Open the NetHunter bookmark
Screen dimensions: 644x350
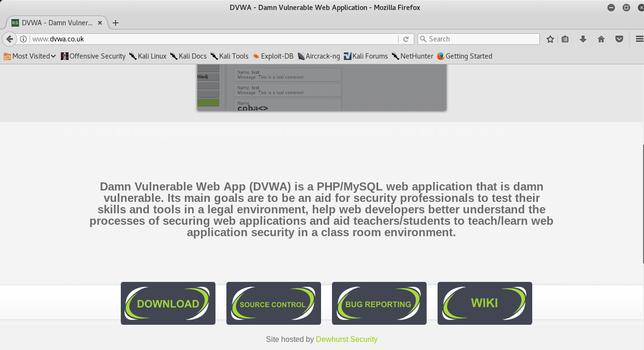[x=412, y=56]
